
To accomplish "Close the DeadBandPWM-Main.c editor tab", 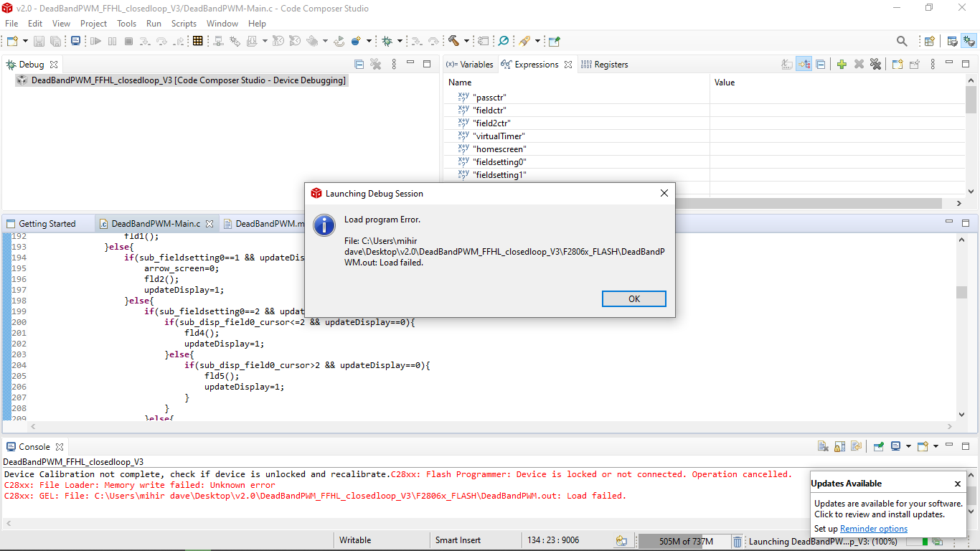I will [x=209, y=224].
